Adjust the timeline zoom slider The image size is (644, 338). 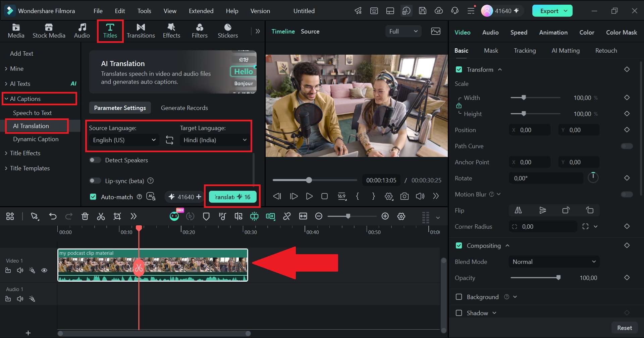(352, 216)
